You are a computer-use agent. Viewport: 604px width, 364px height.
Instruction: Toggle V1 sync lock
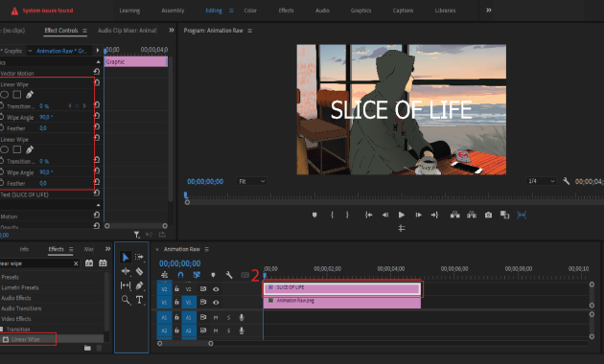pyautogui.click(x=203, y=302)
